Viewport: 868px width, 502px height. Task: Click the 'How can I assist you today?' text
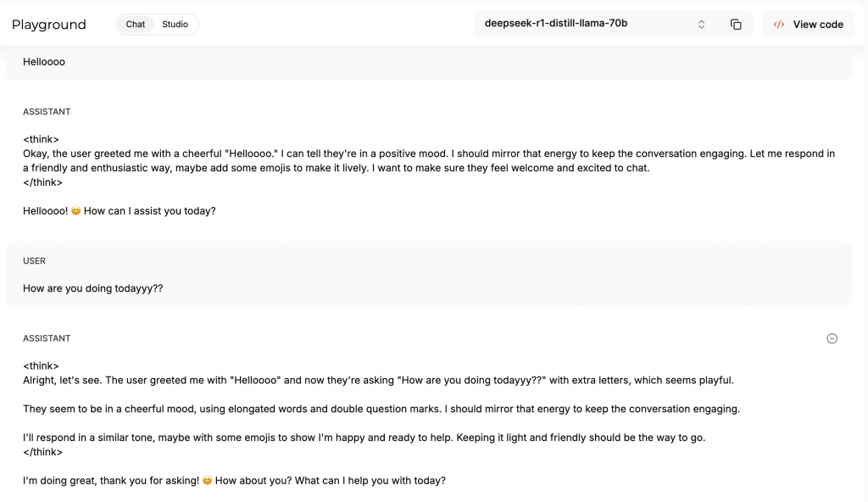pos(149,211)
